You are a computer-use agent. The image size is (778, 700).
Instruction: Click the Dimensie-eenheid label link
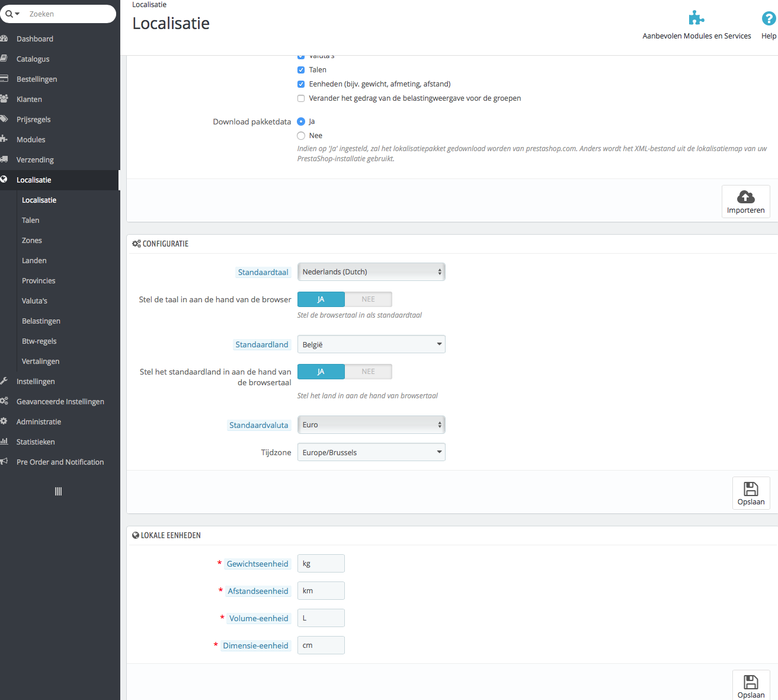[x=256, y=645]
